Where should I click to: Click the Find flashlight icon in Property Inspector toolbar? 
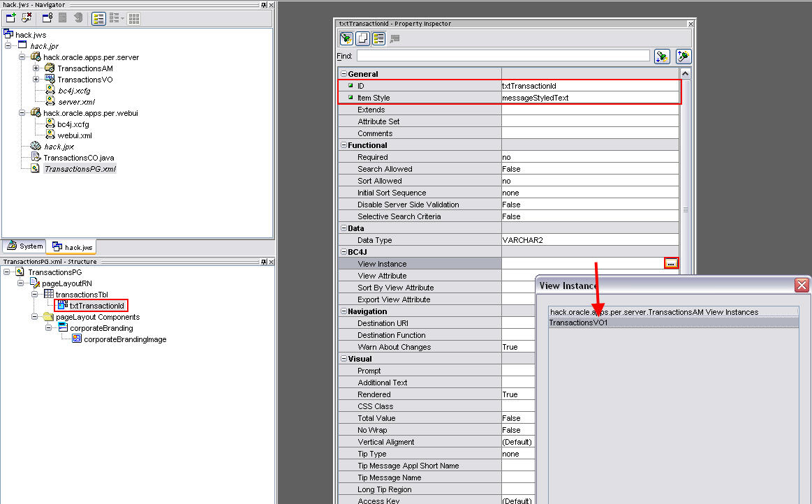tap(346, 38)
